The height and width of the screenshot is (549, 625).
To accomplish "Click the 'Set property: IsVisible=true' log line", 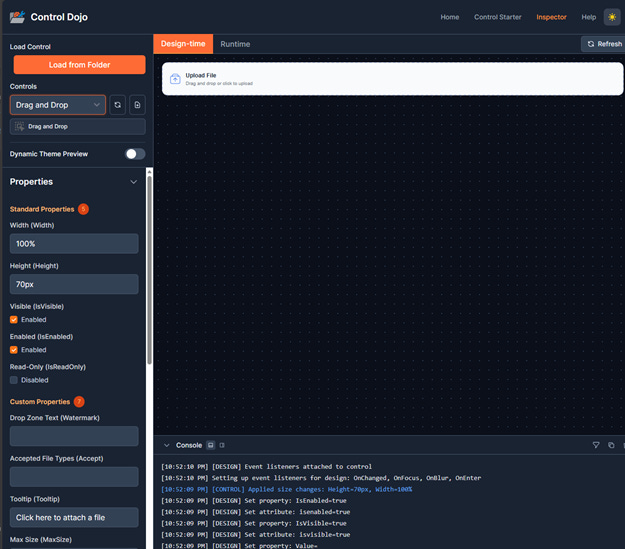I will click(x=254, y=523).
